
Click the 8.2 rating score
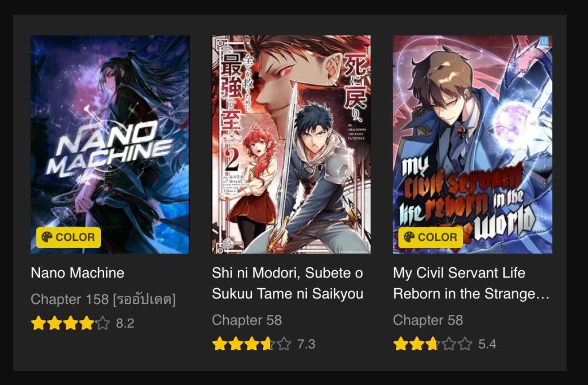[x=125, y=323]
